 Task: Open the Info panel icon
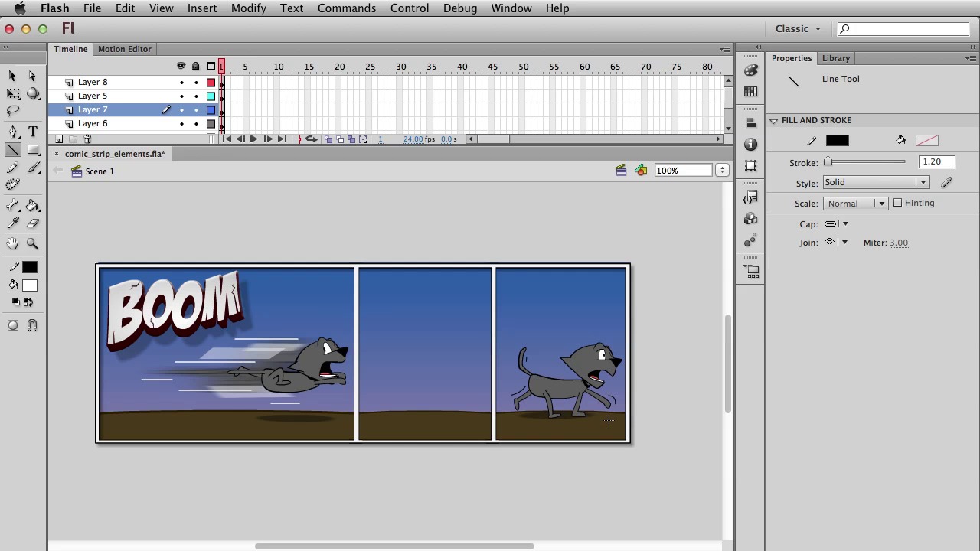point(751,145)
